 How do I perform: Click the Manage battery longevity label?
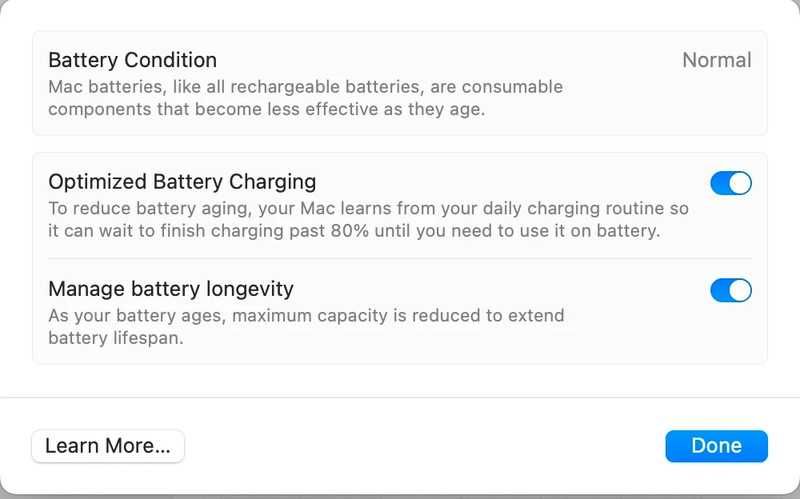[171, 289]
